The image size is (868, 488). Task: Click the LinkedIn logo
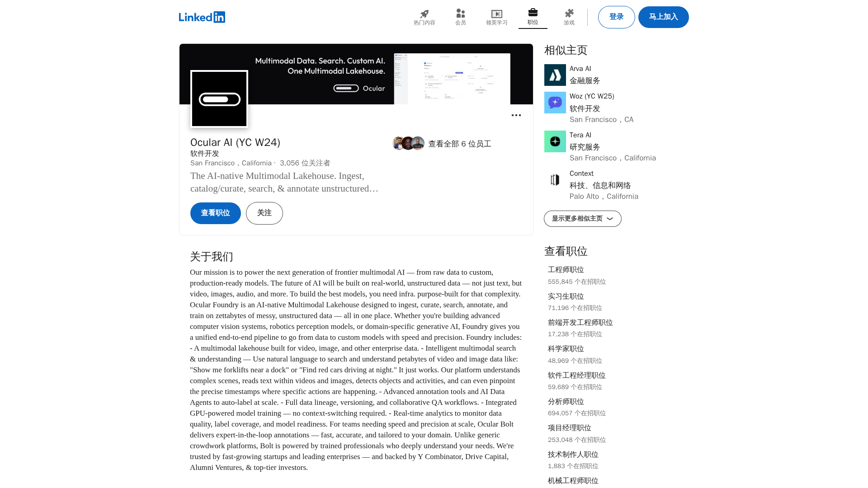tap(202, 17)
